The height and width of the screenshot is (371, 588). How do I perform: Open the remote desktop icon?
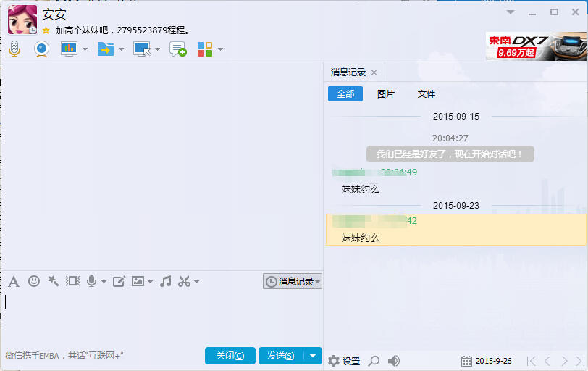click(142, 49)
